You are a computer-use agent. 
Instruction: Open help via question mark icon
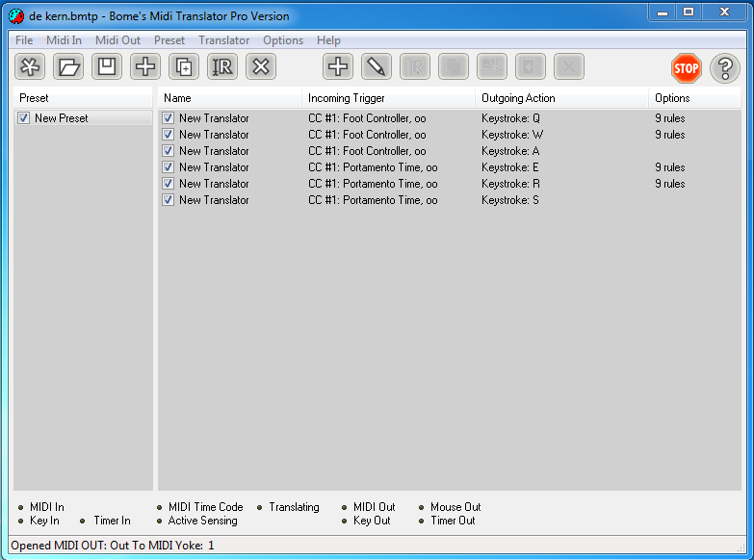pos(725,68)
